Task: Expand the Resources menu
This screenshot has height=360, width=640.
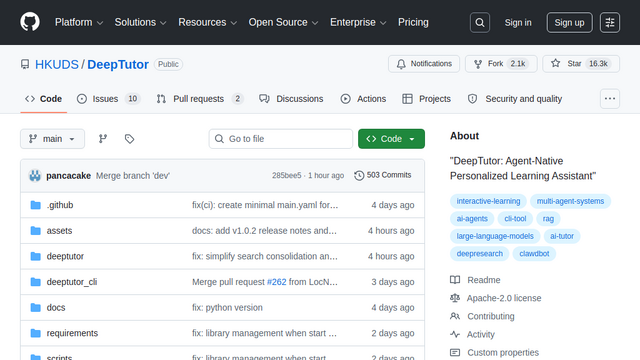Action: (208, 22)
